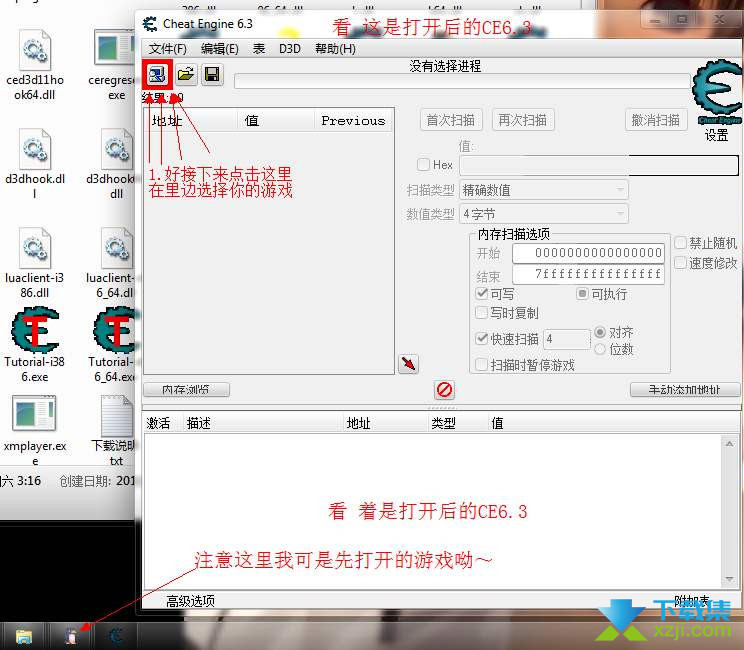Click the 撤消扫描 button

[x=656, y=120]
